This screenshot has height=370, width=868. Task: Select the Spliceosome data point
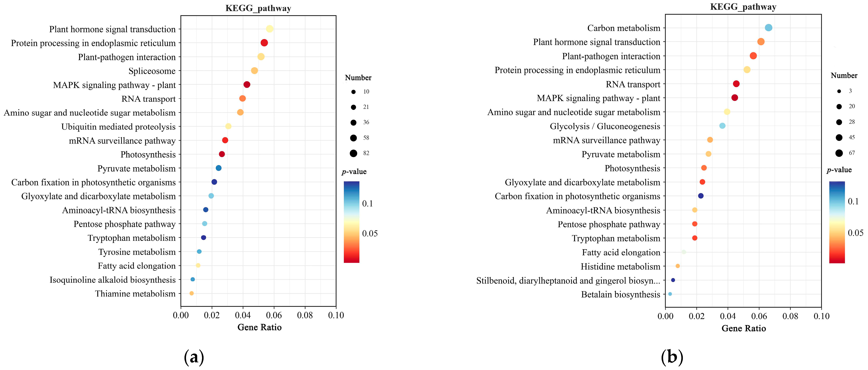(254, 71)
